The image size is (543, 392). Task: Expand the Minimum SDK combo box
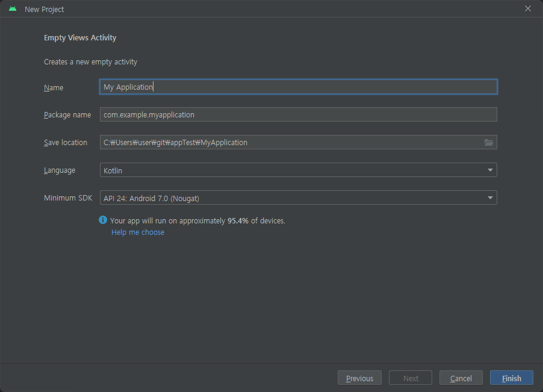coord(299,198)
